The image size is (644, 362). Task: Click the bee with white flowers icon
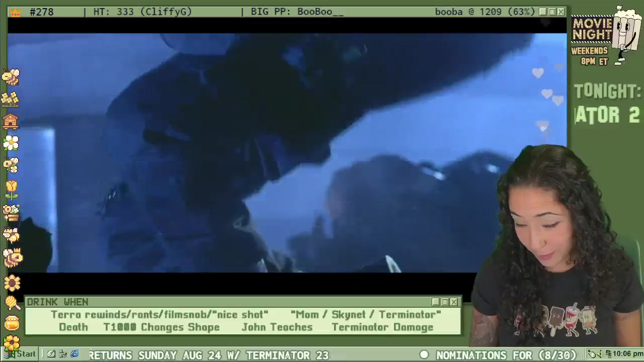tap(11, 165)
